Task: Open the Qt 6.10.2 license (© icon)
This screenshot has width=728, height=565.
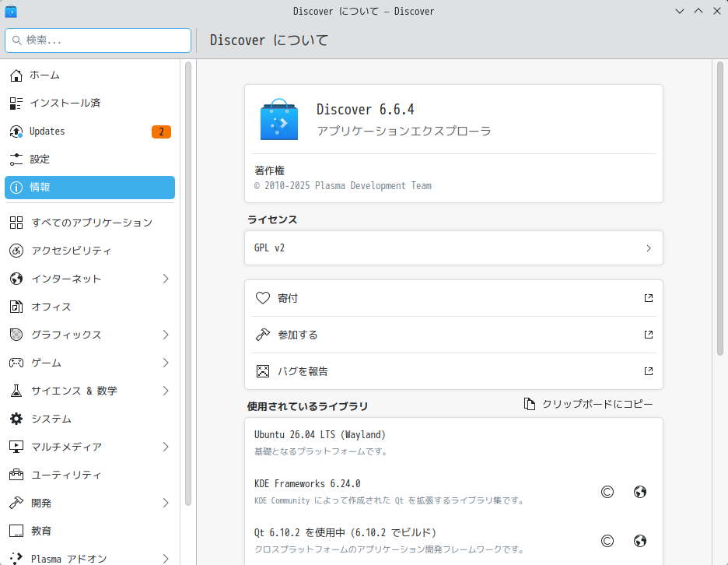Action: point(607,541)
